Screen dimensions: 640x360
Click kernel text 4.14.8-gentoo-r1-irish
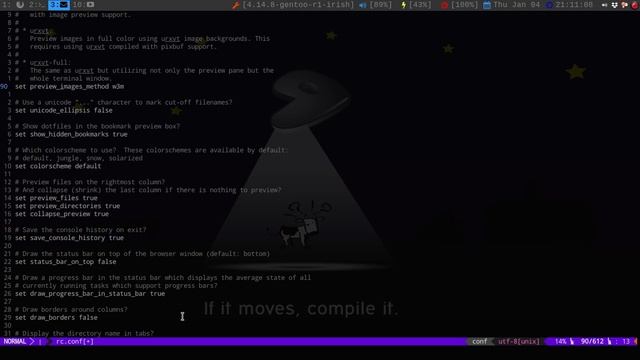(x=298, y=5)
